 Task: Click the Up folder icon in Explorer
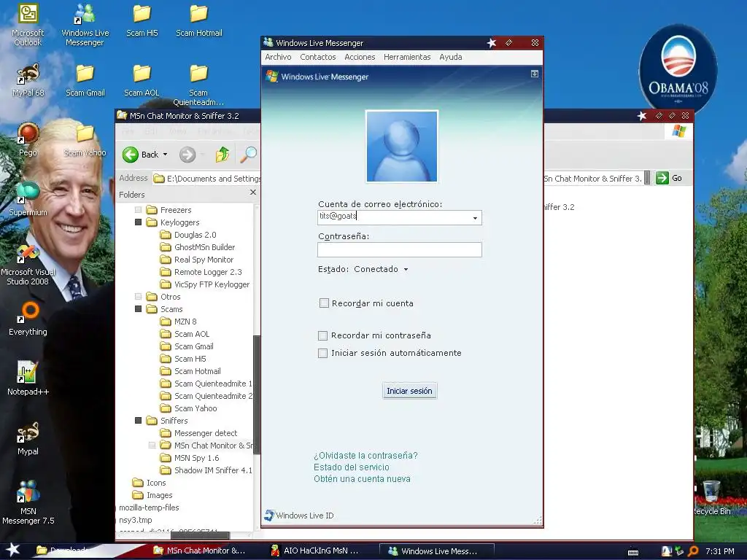pos(222,155)
